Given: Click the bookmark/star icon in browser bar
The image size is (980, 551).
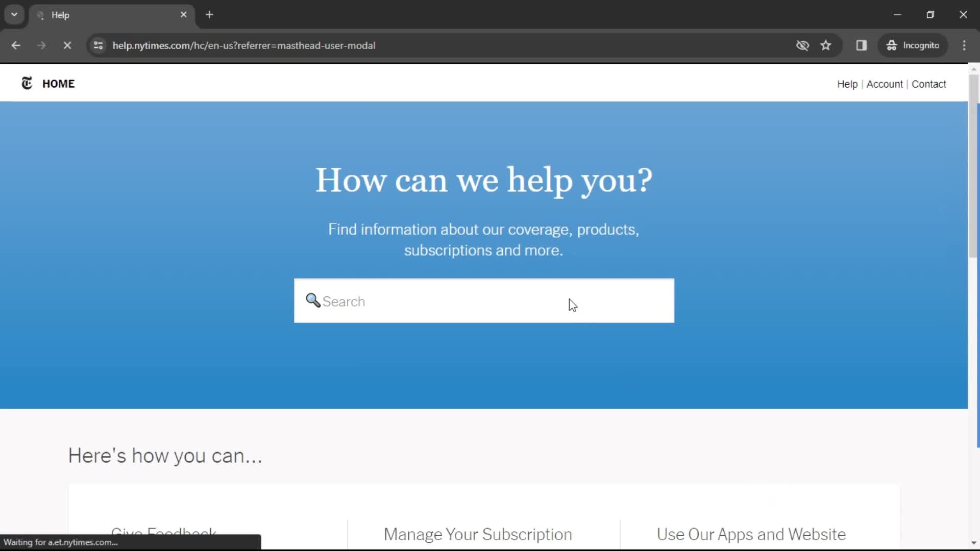Looking at the screenshot, I should [x=826, y=45].
